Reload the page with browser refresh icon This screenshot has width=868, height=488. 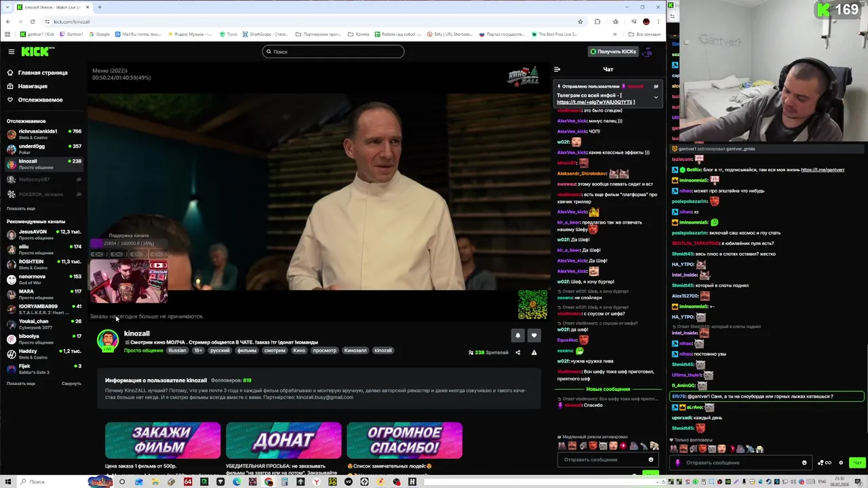[x=32, y=22]
